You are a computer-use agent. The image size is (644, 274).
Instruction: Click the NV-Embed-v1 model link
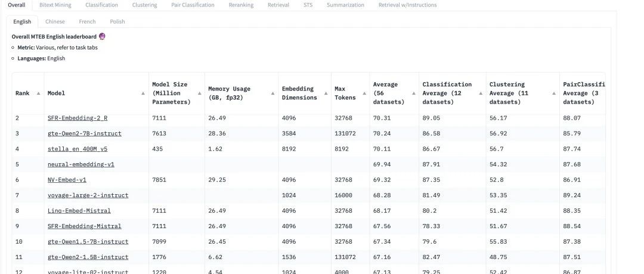coord(67,180)
